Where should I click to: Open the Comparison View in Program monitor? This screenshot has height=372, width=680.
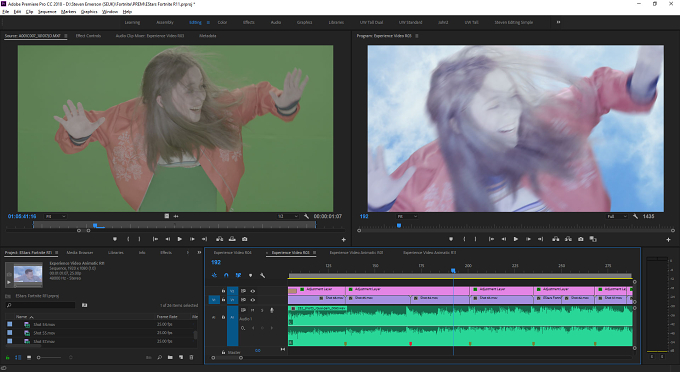(593, 239)
